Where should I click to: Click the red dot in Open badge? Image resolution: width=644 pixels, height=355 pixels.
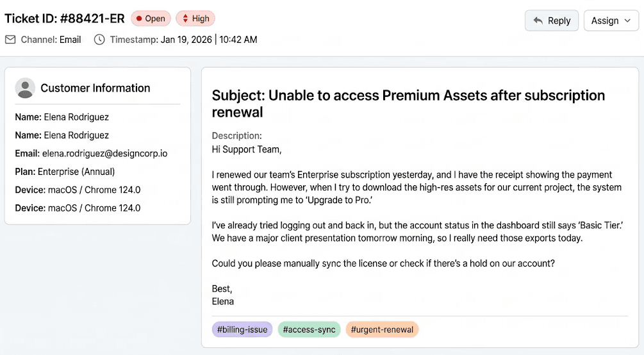[x=138, y=19]
